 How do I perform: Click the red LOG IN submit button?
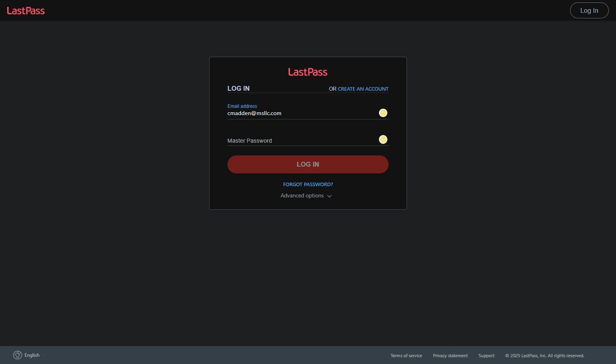pyautogui.click(x=308, y=164)
